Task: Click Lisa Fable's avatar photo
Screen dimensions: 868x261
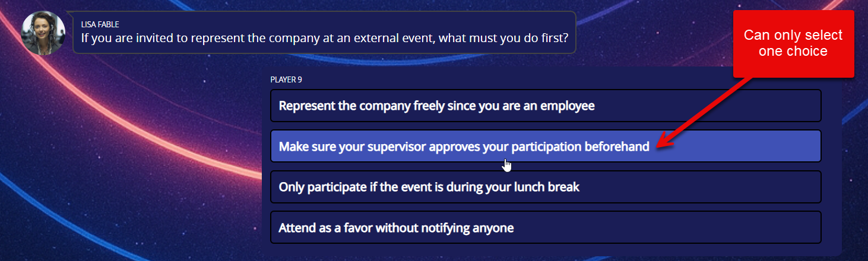Action: click(x=43, y=33)
